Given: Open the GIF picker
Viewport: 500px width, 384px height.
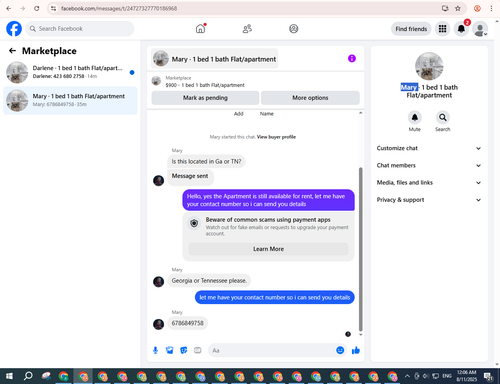Looking at the screenshot, I should click(198, 350).
